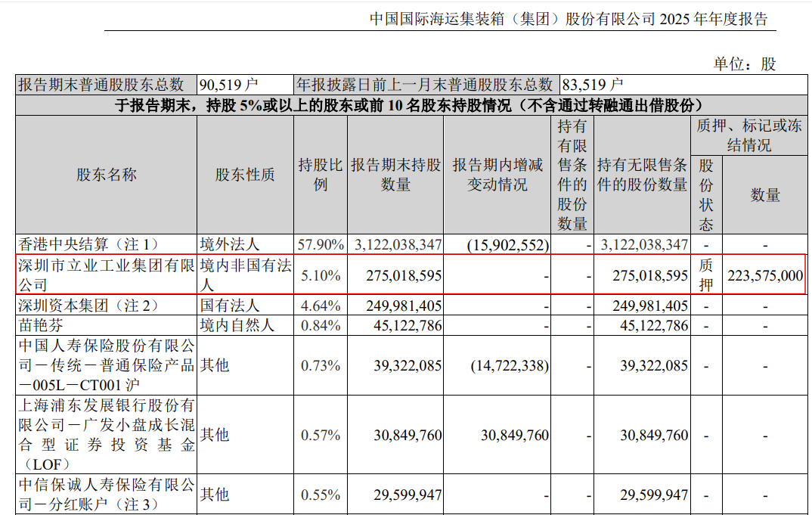Click the '数量' sub-header

click(x=765, y=195)
